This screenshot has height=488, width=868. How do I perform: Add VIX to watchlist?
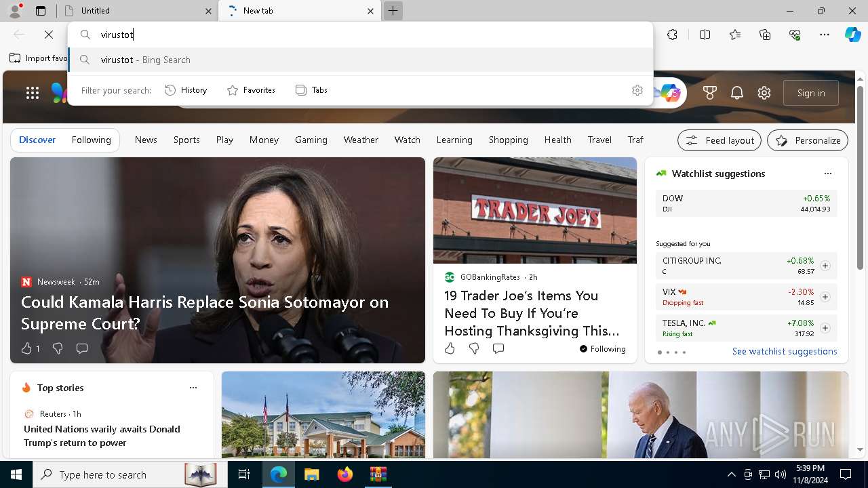(825, 297)
